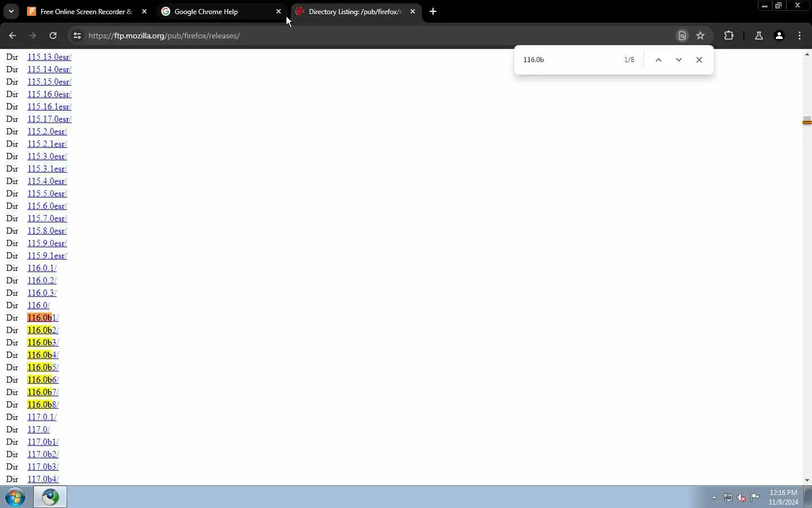Click the 1/8 find results counter
812x508 pixels.
(x=629, y=60)
